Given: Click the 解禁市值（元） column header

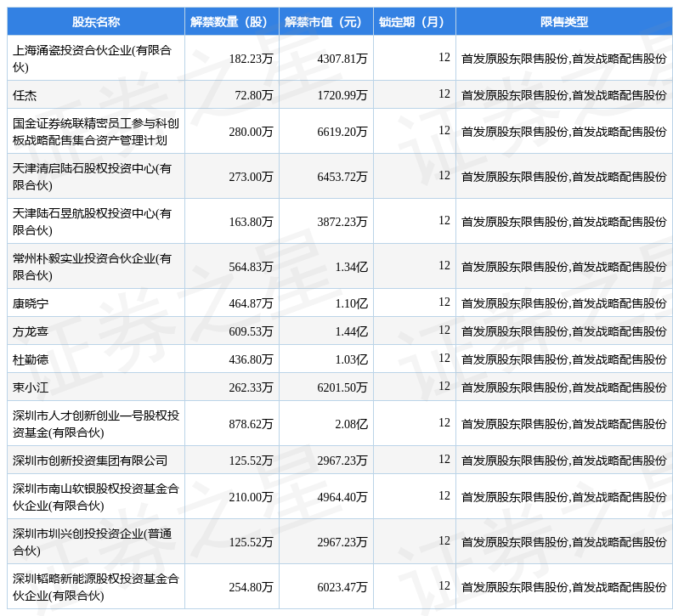Looking at the screenshot, I should point(326,21).
